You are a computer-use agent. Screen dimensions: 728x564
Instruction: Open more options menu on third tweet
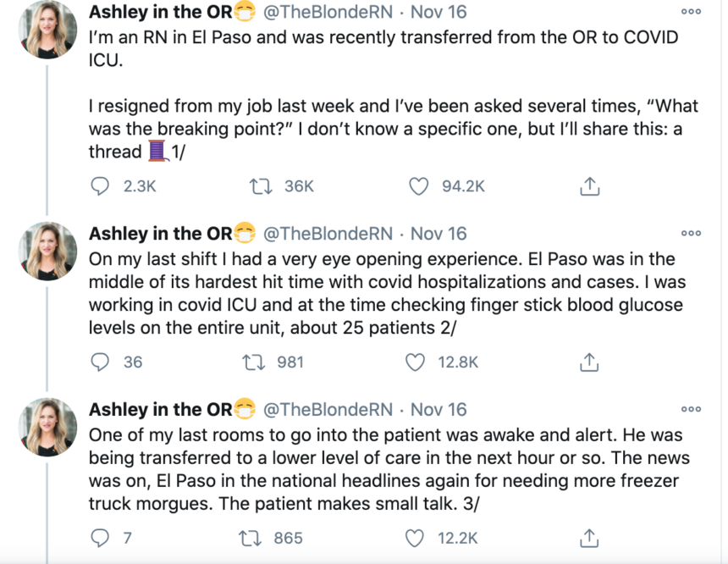coord(691,409)
